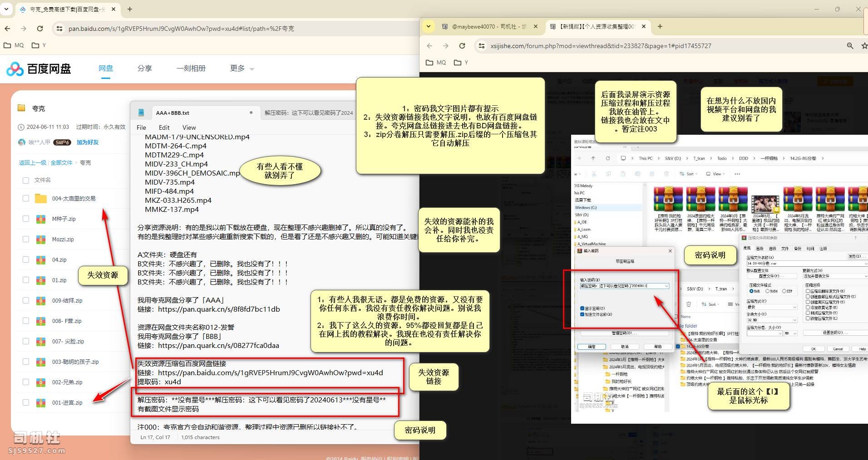Switch to the 分享 tab in Baidu Netdisk

(x=144, y=69)
